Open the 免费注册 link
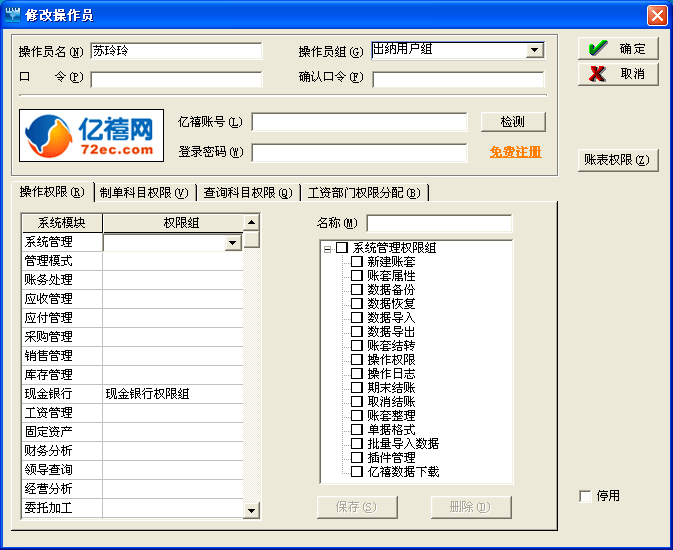Viewport: 673px width, 550px height. [515, 152]
